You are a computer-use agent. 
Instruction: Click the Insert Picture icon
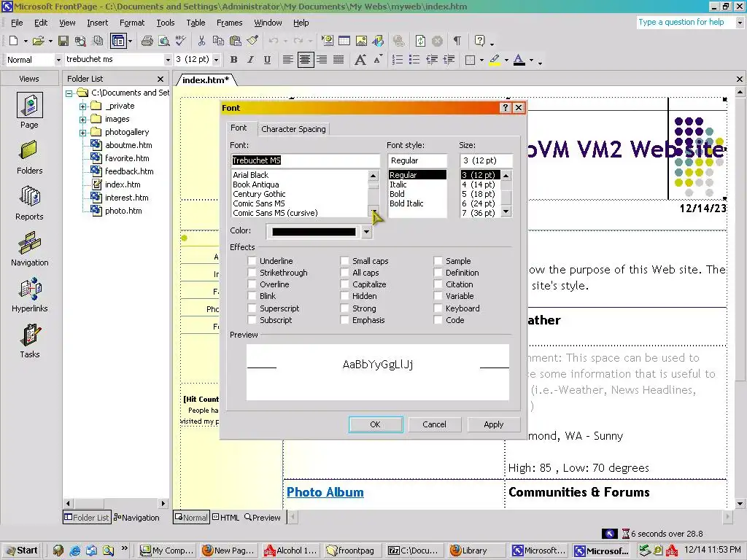coord(361,41)
